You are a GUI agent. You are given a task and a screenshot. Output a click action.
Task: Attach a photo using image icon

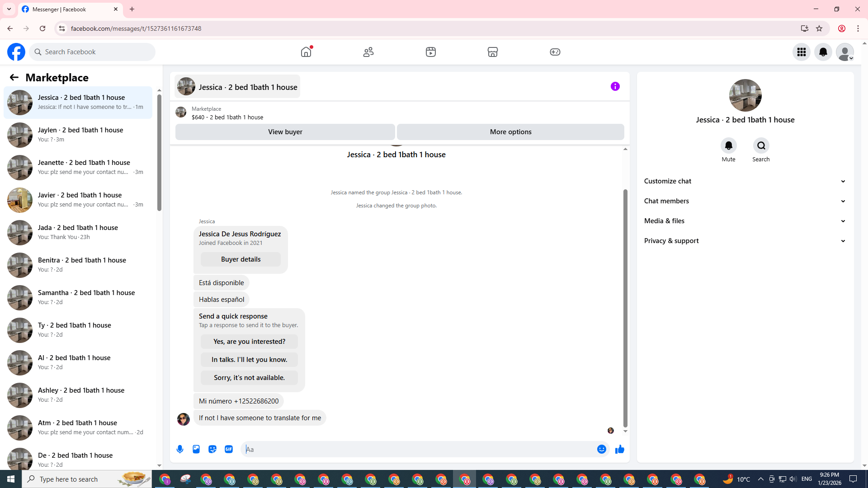click(x=196, y=449)
